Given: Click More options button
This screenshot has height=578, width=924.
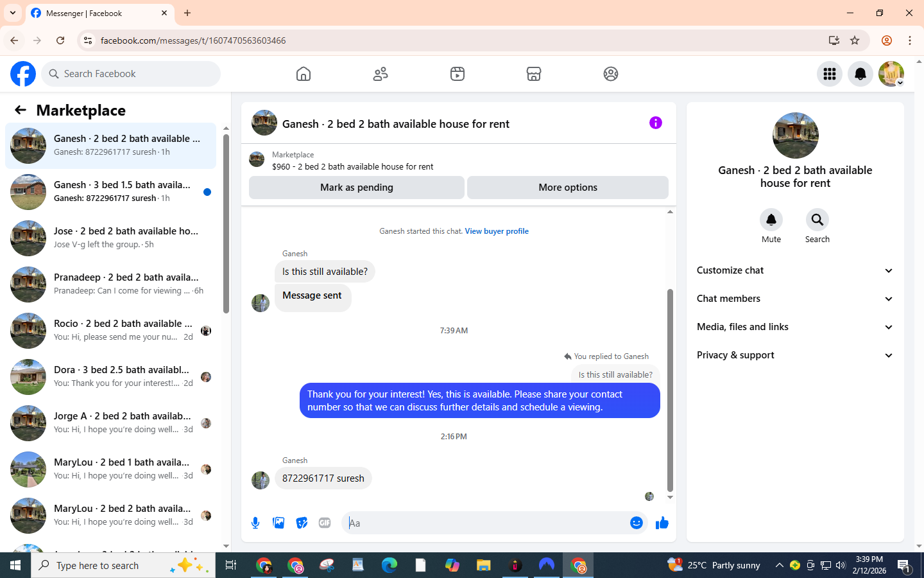Looking at the screenshot, I should click(x=568, y=188).
